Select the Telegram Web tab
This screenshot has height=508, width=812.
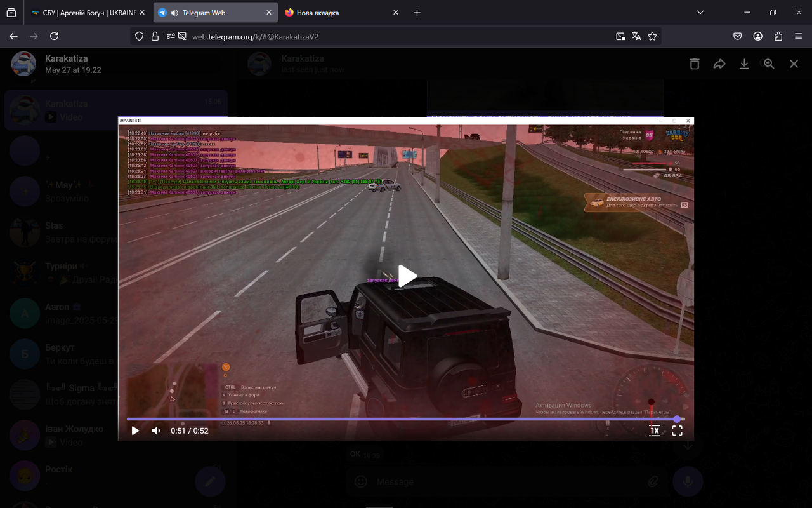216,13
